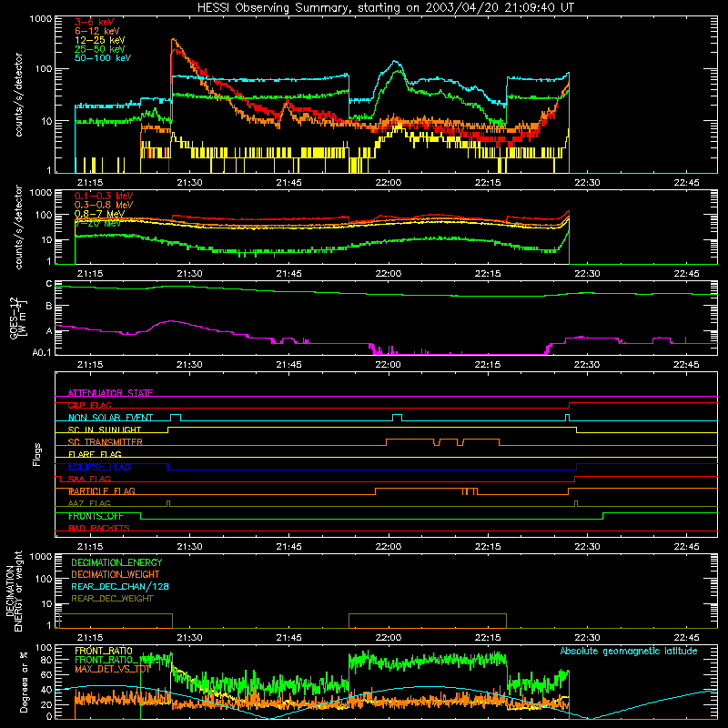Select the orange 6-12 keV legend label
This screenshot has height=728, width=728.
pos(97,31)
